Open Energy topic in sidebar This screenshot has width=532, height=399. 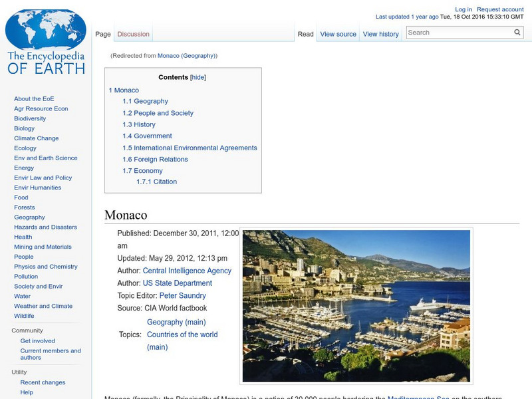(x=24, y=168)
